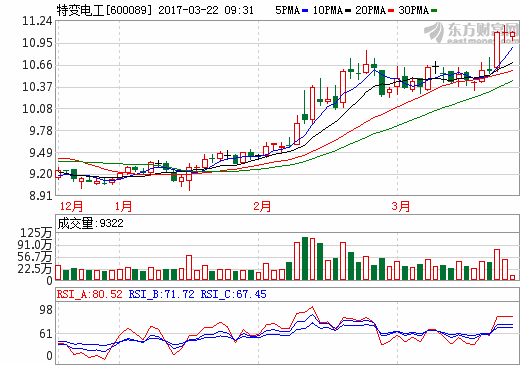Click the stock title 特变电工[600089]
Viewport: 520px width, 365px height.
pyautogui.click(x=104, y=10)
